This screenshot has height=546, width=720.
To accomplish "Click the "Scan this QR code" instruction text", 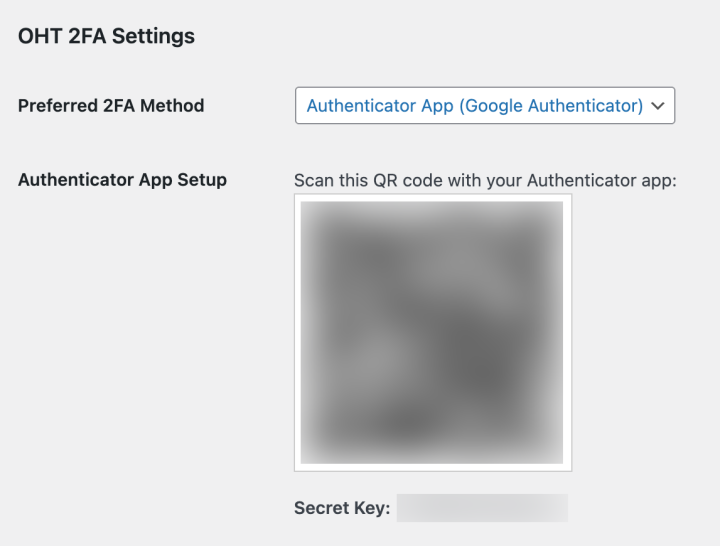I will point(486,181).
